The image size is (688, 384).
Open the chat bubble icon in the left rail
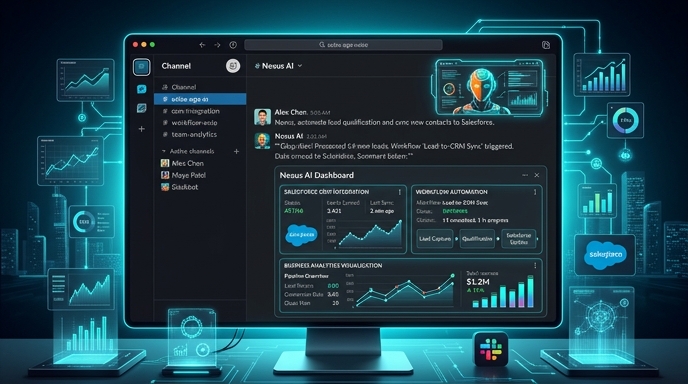pos(141,90)
